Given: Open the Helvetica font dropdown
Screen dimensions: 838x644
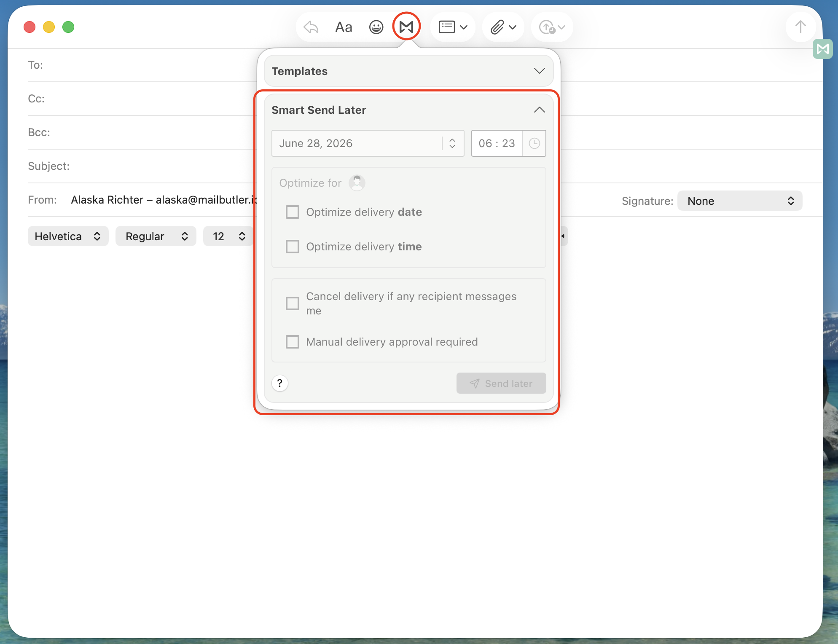Looking at the screenshot, I should [68, 236].
